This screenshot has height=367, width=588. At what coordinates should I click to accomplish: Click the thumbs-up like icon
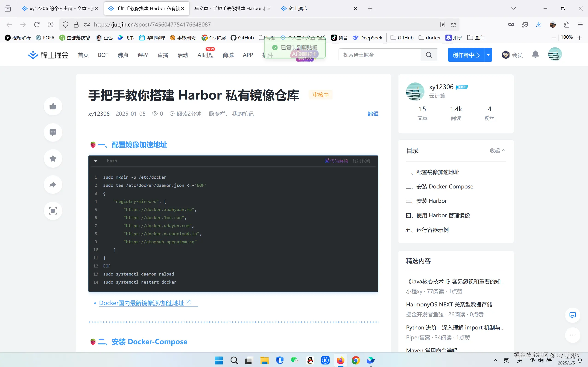pyautogui.click(x=53, y=106)
